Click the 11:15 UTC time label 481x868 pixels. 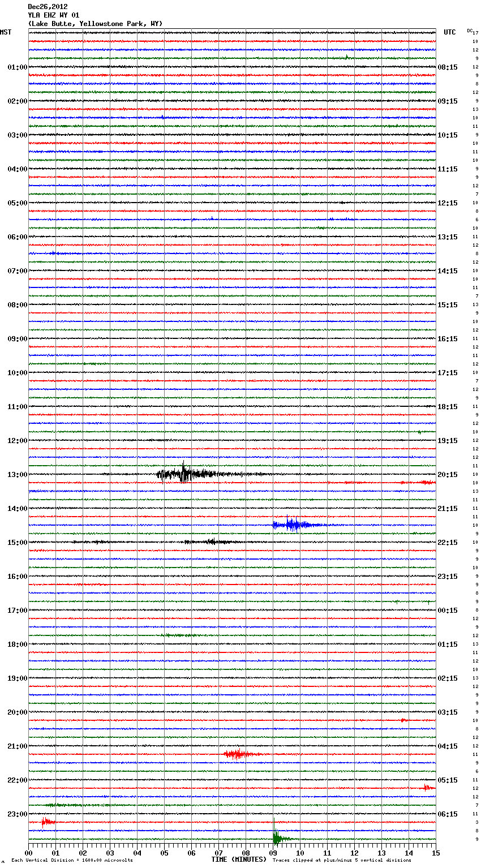click(448, 169)
